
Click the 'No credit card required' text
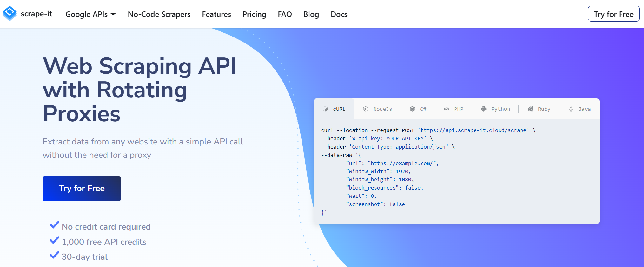106,227
